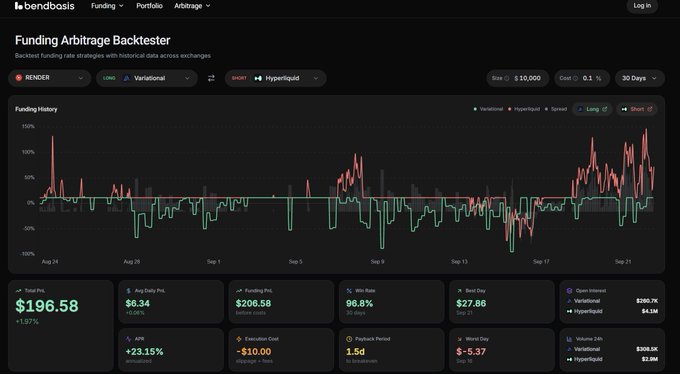The width and height of the screenshot is (680, 374).
Task: Click the 1.5d Payback Period value
Action: (355, 351)
